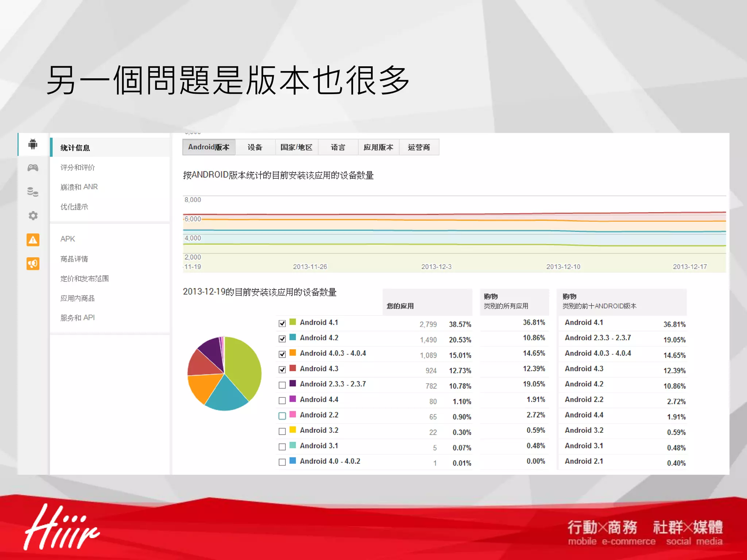This screenshot has height=560, width=747.
Task: Open the APK menu item
Action: pos(67,239)
